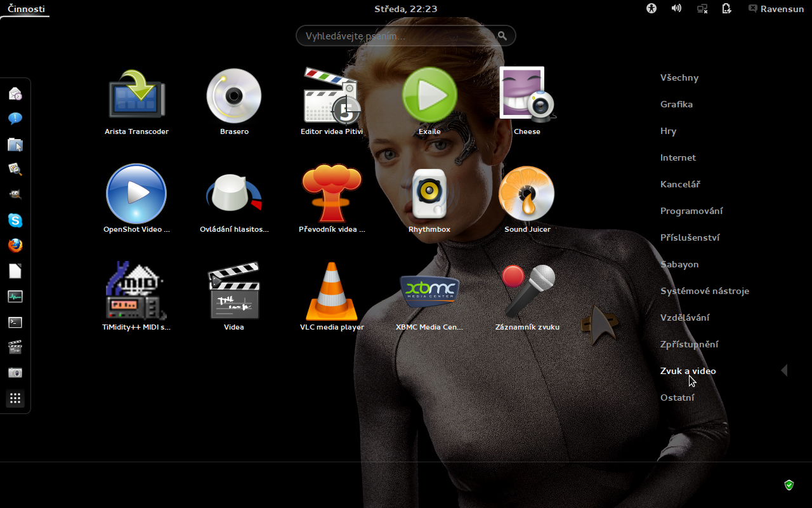Screen dimensions: 812x508
Task: Select the Zpřístupnění category
Action: tap(690, 344)
